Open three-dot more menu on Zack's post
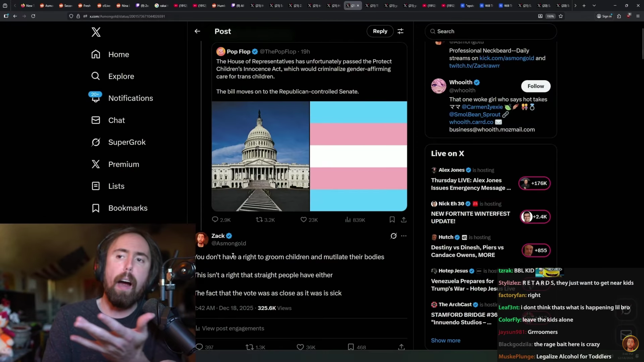 404,236
